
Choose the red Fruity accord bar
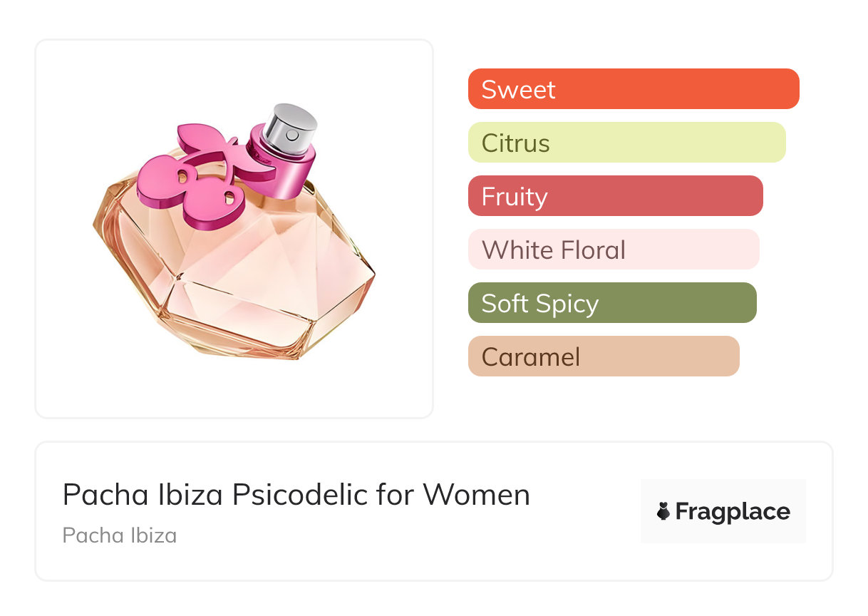(x=615, y=196)
